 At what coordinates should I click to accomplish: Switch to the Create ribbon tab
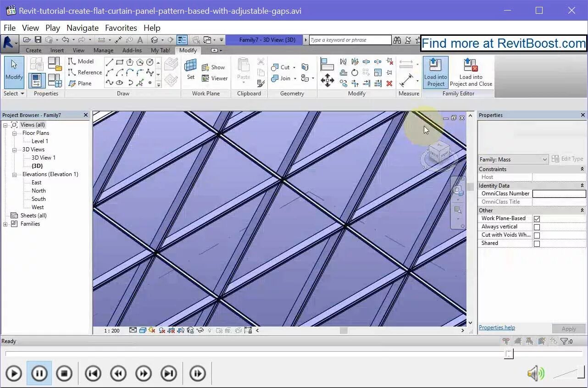33,50
